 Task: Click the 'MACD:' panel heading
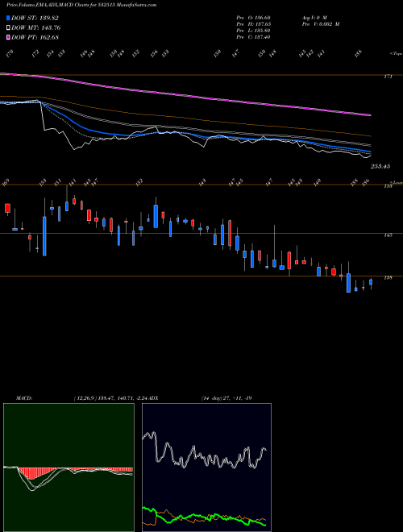coord(24,398)
